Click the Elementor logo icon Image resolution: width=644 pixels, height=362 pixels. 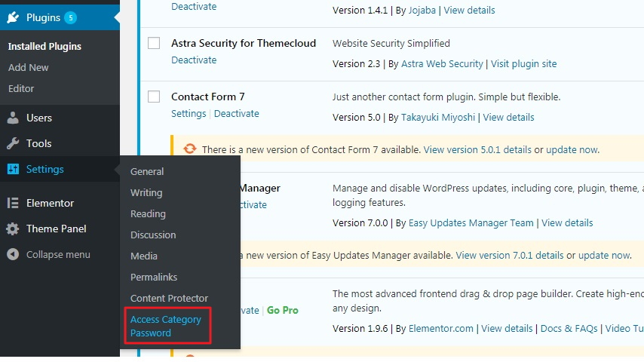pyautogui.click(x=13, y=203)
